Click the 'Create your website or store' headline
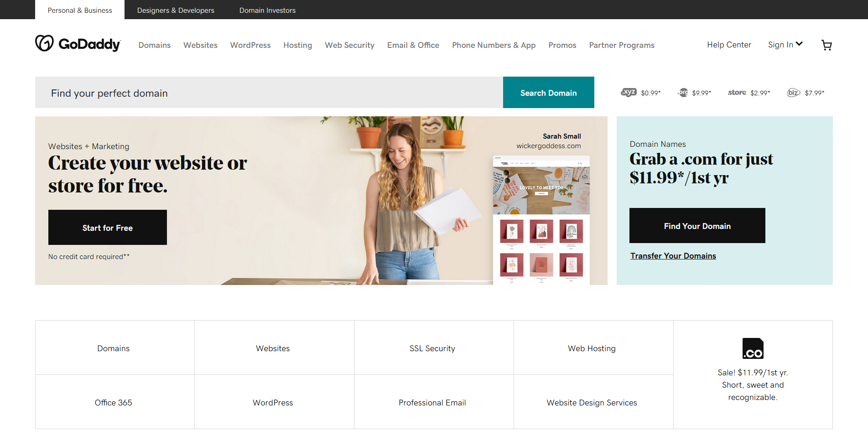Image resolution: width=868 pixels, height=441 pixels. click(x=147, y=174)
